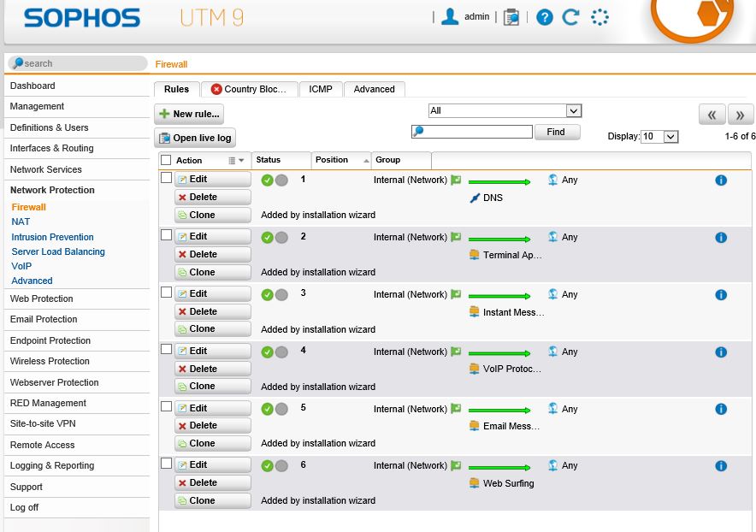Click the dotted circle activity icon
This screenshot has height=532, width=756.
point(599,17)
